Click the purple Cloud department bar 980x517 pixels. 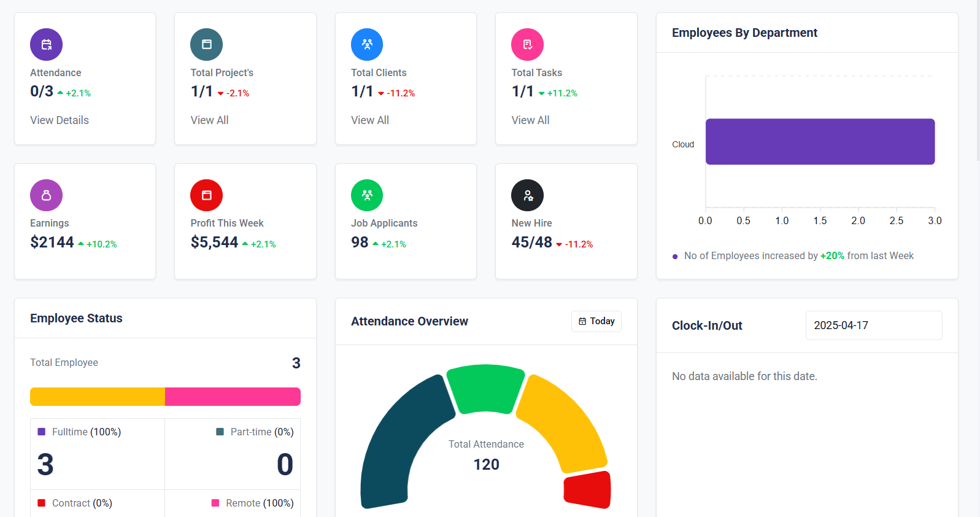(820, 142)
